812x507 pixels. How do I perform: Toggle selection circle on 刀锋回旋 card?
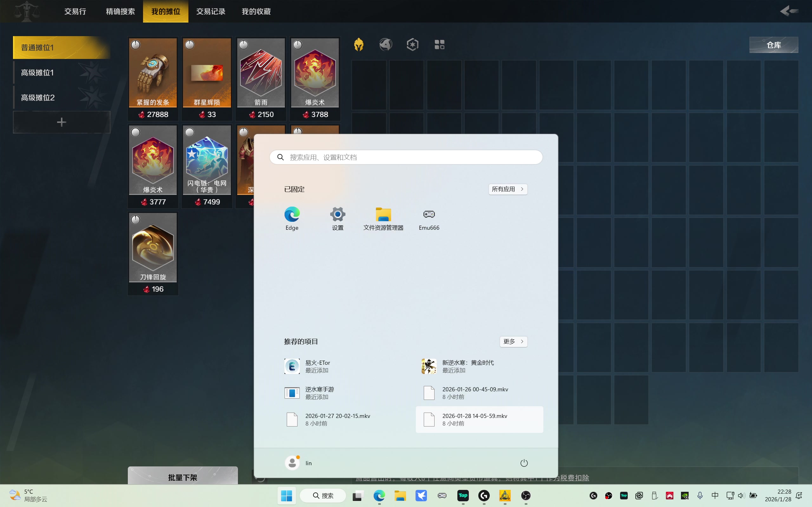click(x=135, y=220)
